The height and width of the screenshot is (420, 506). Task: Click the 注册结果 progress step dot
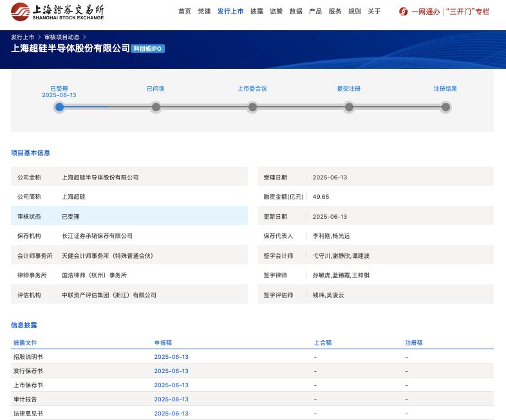coord(445,107)
